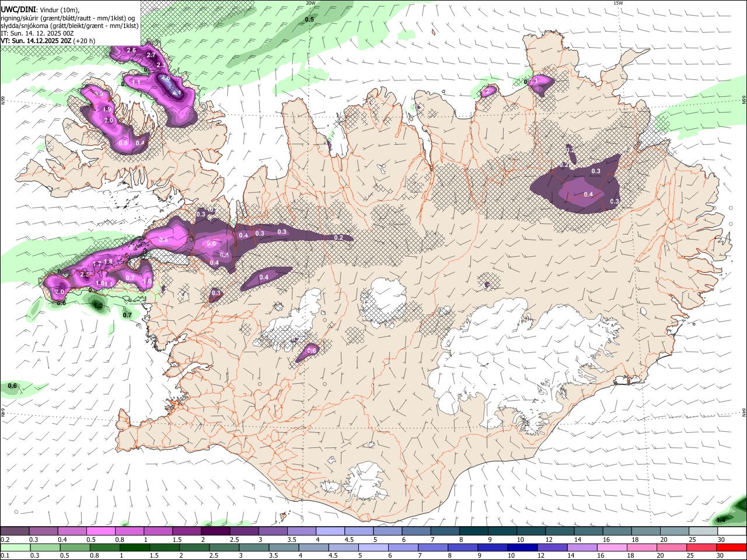
Task: Click the 2.7 precipitation value in the northwest
Action: [x=151, y=55]
